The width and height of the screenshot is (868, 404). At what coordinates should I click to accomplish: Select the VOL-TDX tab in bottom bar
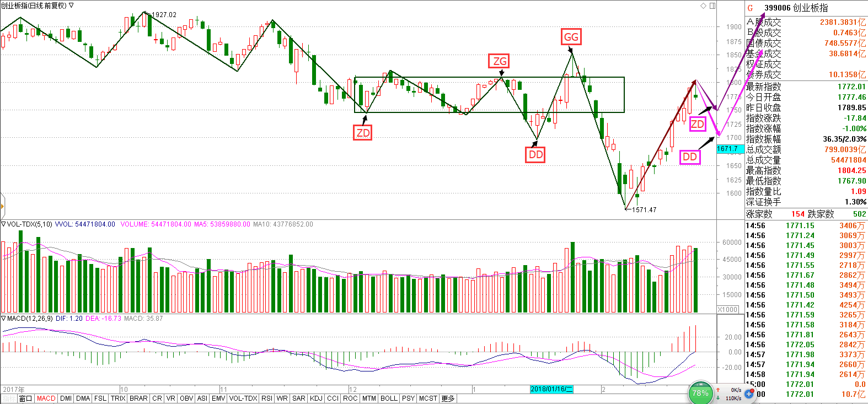tap(243, 398)
